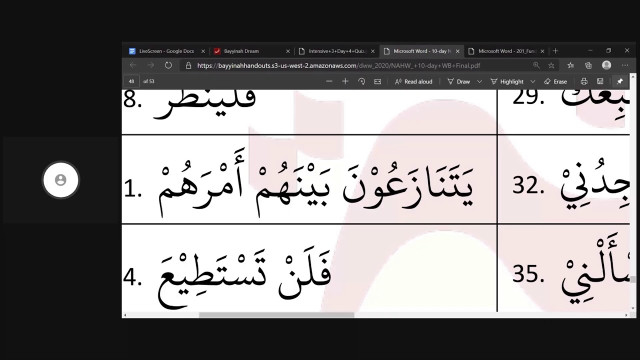This screenshot has height=360, width=640.
Task: Close the Bayyinah Dream tab
Action: coord(288,51)
